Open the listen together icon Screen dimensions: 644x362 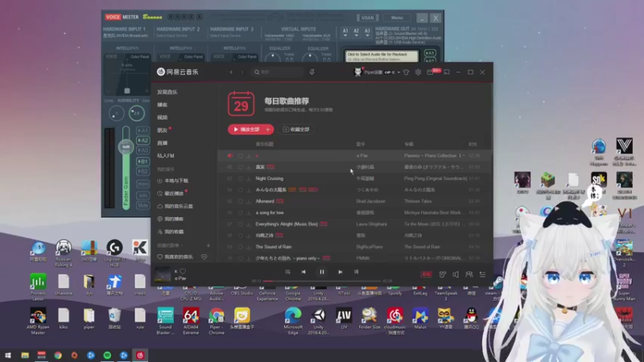coord(469,274)
